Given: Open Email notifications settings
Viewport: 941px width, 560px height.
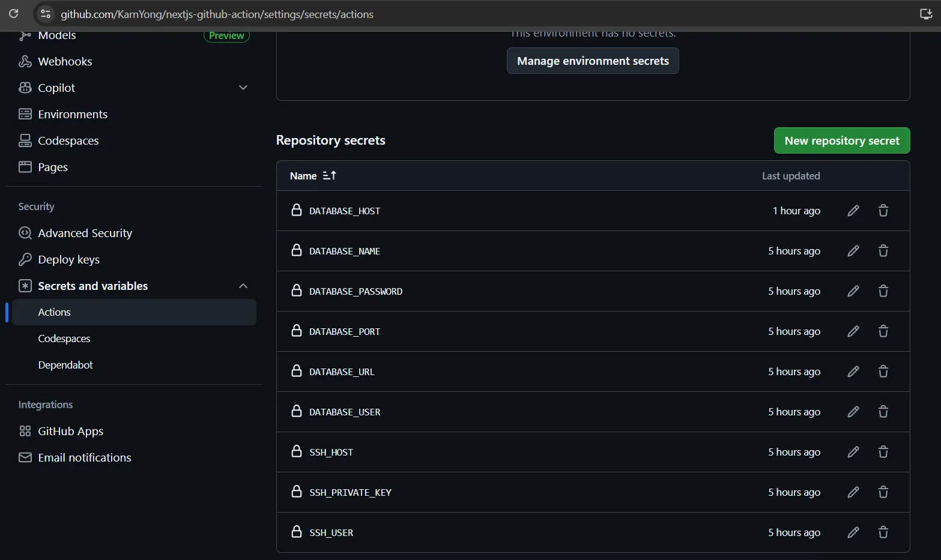Looking at the screenshot, I should point(84,457).
